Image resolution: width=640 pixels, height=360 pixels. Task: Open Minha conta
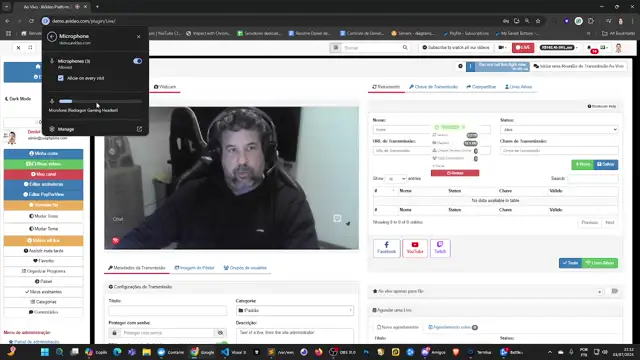point(43,153)
